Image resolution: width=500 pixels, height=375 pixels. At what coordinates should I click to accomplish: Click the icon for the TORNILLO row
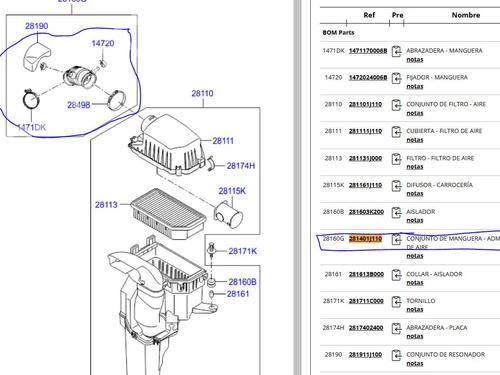click(x=396, y=302)
